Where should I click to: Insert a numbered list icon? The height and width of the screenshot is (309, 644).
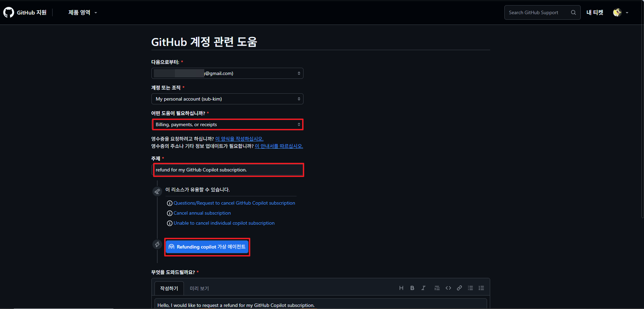[481, 288]
